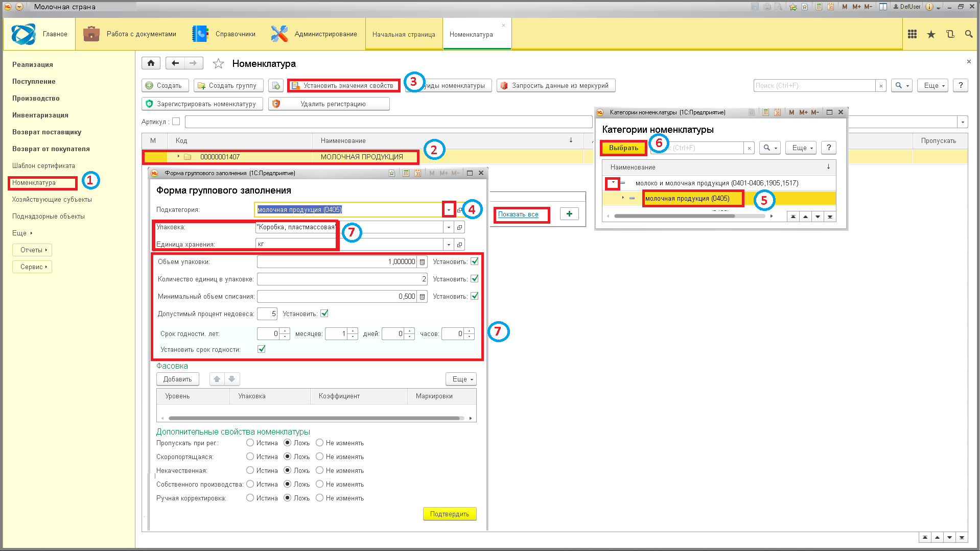980x551 pixels.
Task: Toggle Установить срок годности checkbox
Action: pos(262,349)
